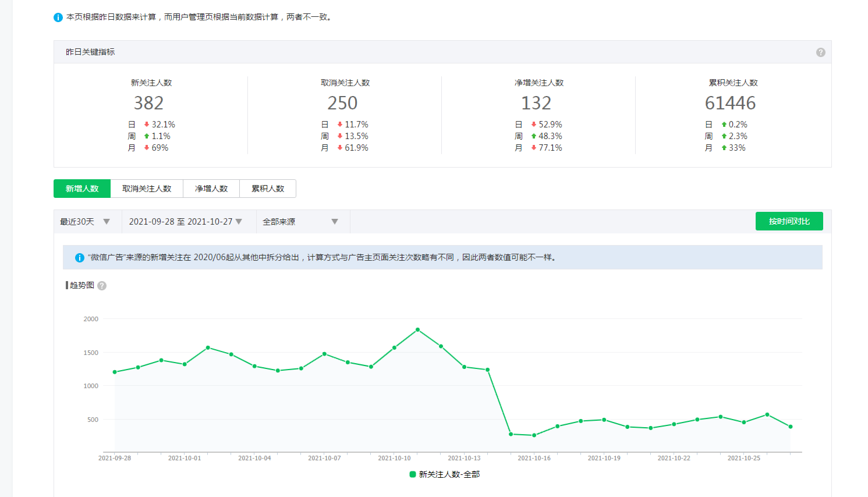
Task: Open the 净增人数 tab
Action: [211, 189]
